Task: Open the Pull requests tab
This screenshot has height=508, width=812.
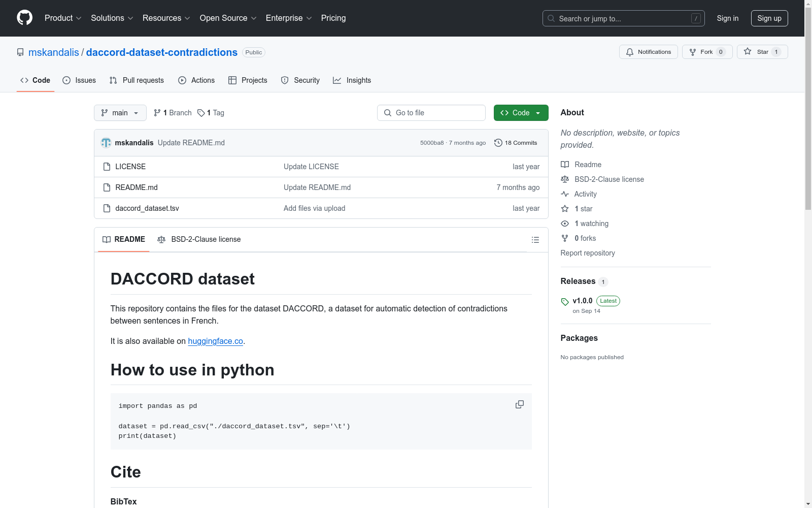Action: tap(137, 80)
